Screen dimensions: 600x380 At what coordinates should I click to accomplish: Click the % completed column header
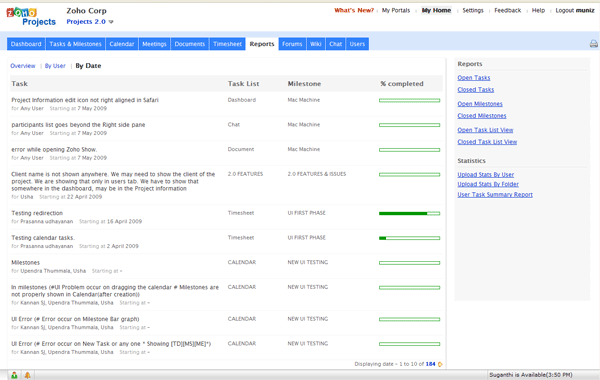click(x=402, y=84)
